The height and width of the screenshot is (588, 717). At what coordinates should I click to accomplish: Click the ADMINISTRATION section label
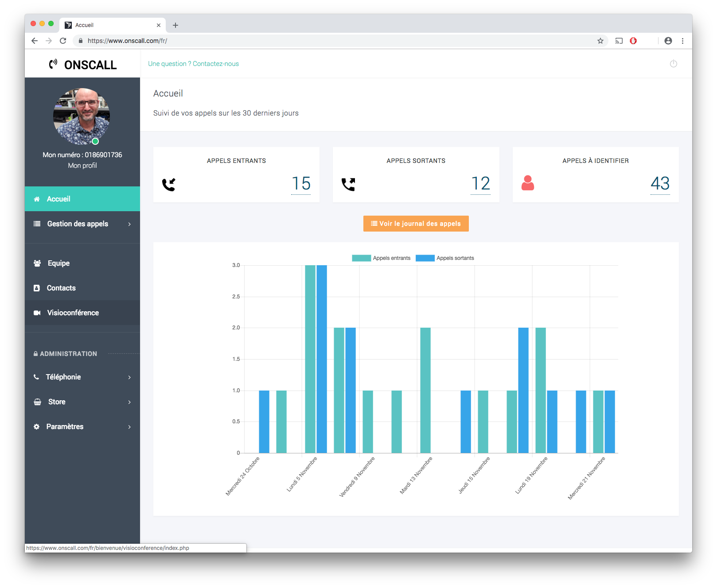point(68,354)
